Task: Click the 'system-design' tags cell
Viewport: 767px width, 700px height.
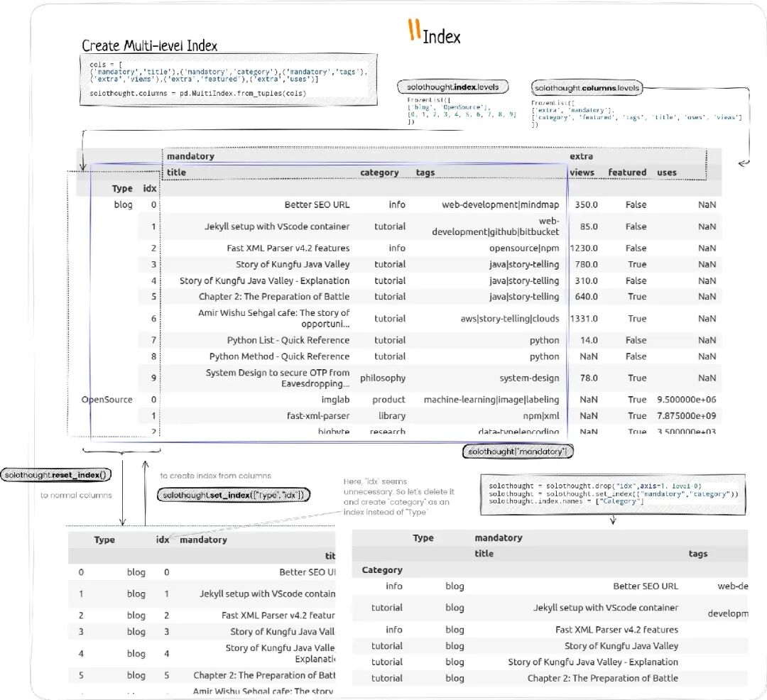Action: pyautogui.click(x=529, y=378)
